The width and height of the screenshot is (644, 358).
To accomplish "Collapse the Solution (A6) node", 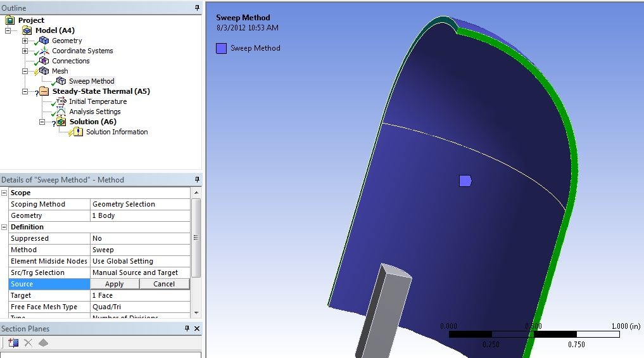I will coord(42,122).
